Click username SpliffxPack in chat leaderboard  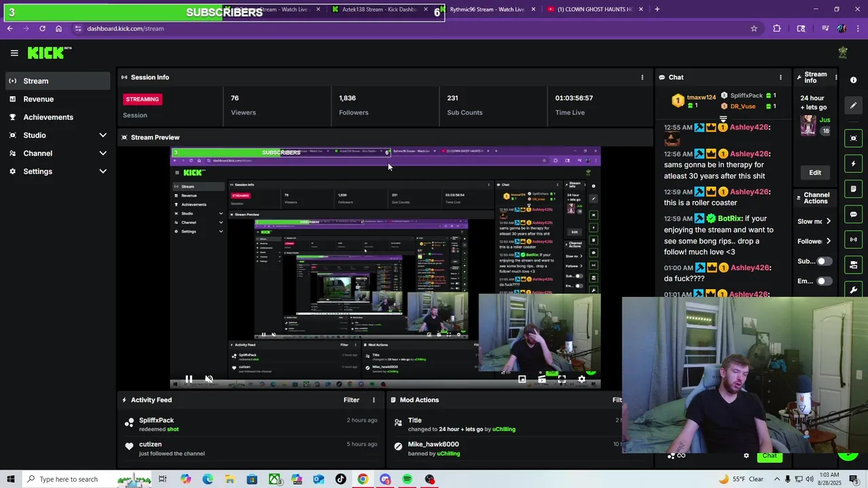pos(747,96)
